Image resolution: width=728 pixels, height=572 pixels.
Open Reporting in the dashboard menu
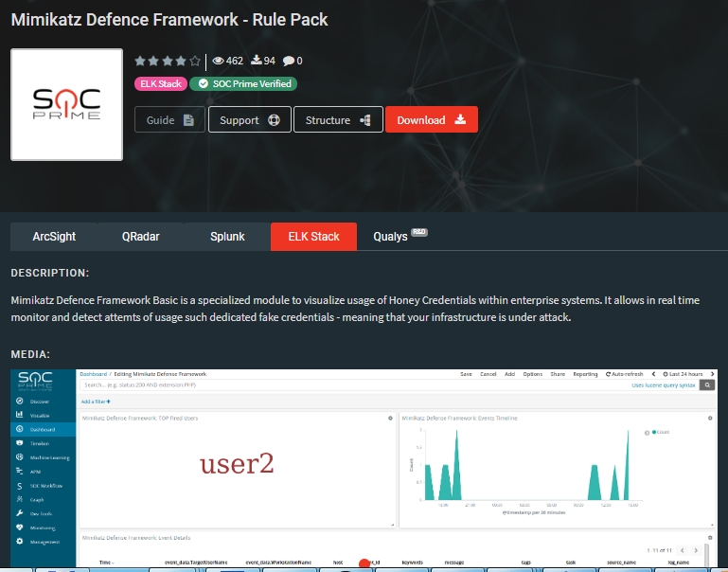pyautogui.click(x=585, y=374)
